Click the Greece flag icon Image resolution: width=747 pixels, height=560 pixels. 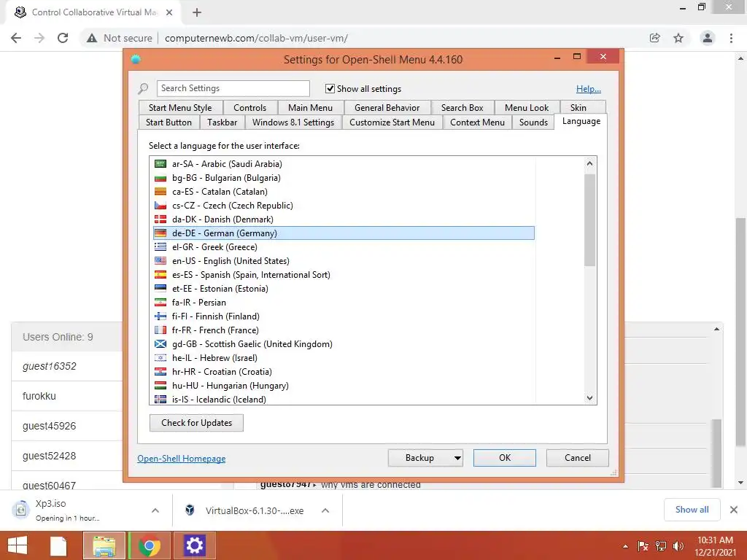(160, 246)
